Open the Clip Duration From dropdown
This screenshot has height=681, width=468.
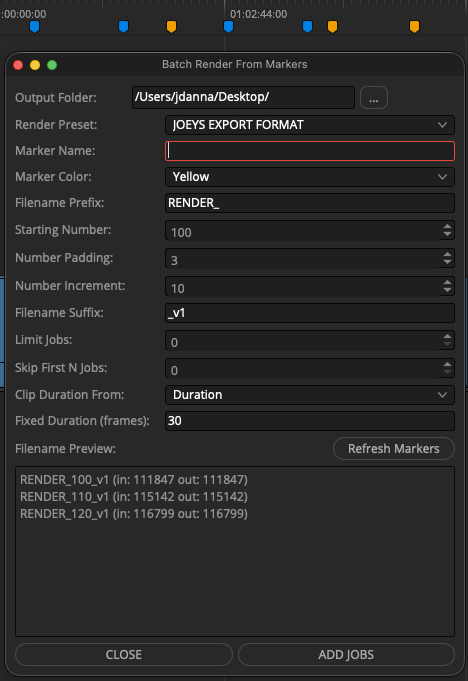tap(310, 395)
